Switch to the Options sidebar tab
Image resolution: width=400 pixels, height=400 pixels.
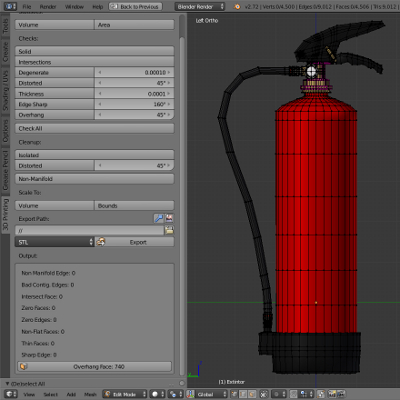click(x=5, y=131)
